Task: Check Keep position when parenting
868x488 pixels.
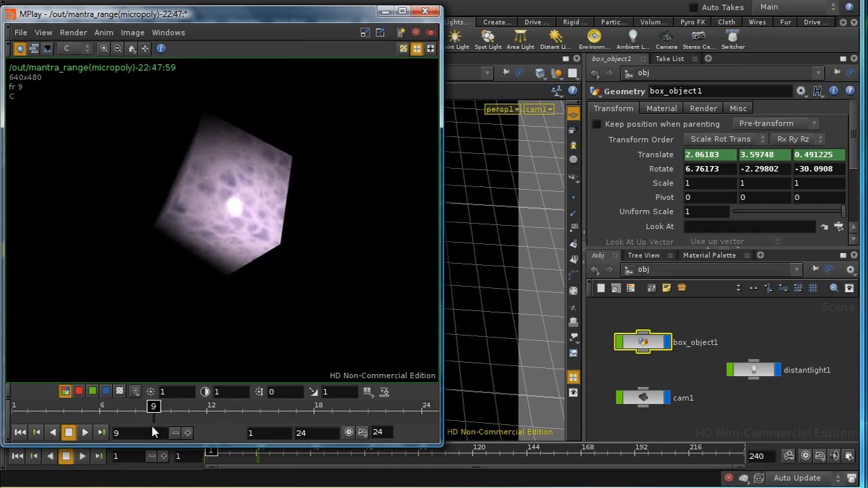Action: [x=597, y=124]
